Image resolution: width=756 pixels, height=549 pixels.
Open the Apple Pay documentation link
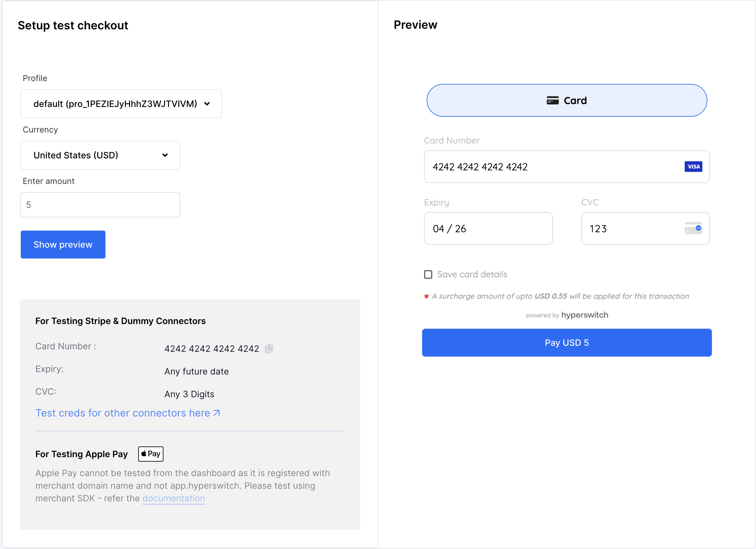[174, 498]
